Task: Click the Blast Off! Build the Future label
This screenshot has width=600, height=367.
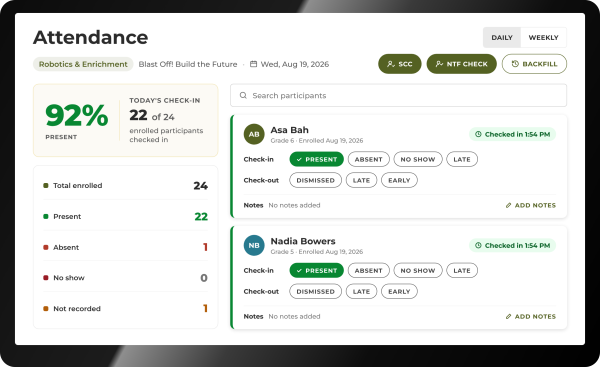Action: click(x=188, y=64)
